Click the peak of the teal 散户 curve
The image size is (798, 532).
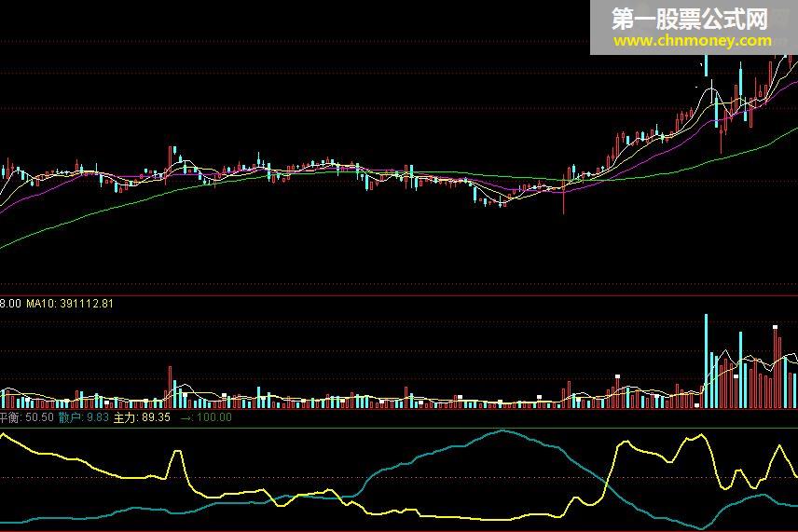(502, 430)
